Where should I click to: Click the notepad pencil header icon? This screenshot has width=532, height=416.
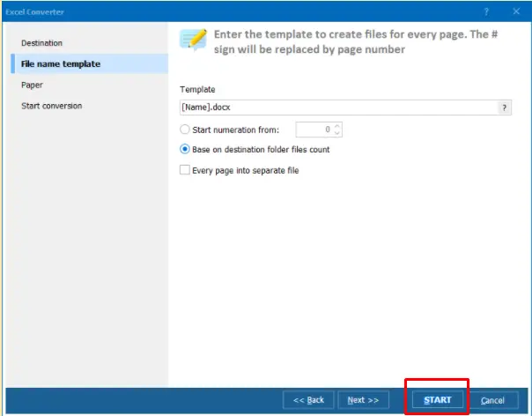[194, 40]
